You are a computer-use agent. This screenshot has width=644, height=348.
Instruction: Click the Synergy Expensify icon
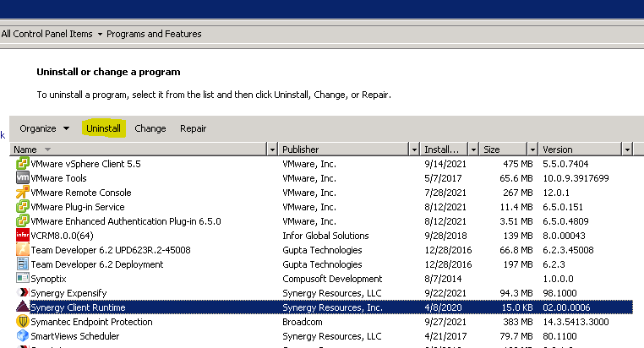[23, 292]
